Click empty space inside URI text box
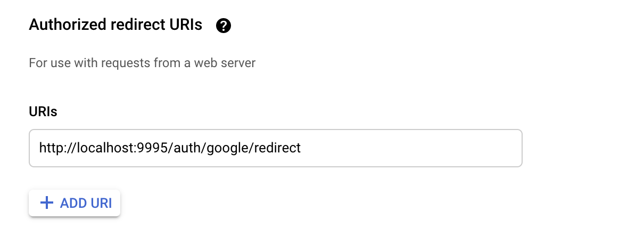 tap(410, 148)
